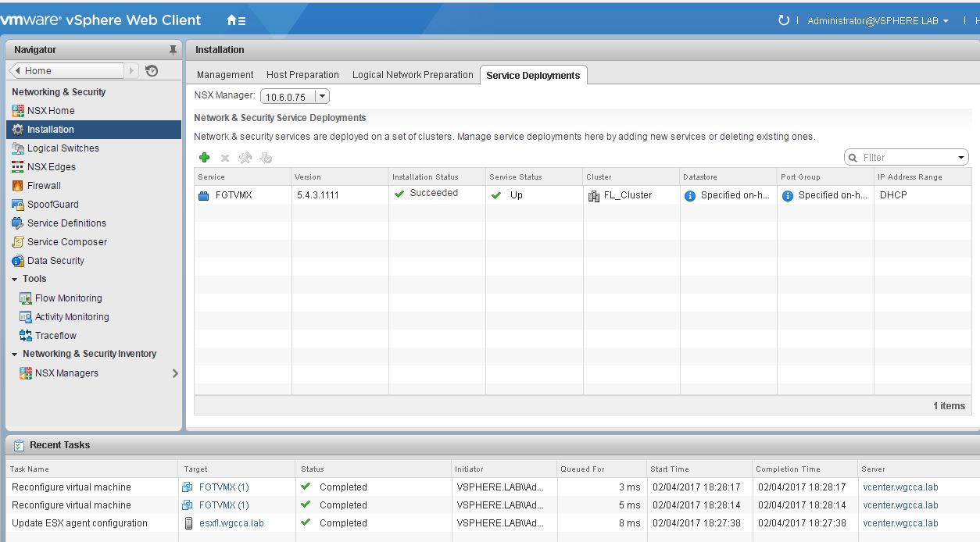Sort Recent Tasks by the Task Name header
This screenshot has height=542, width=980.
[92, 469]
